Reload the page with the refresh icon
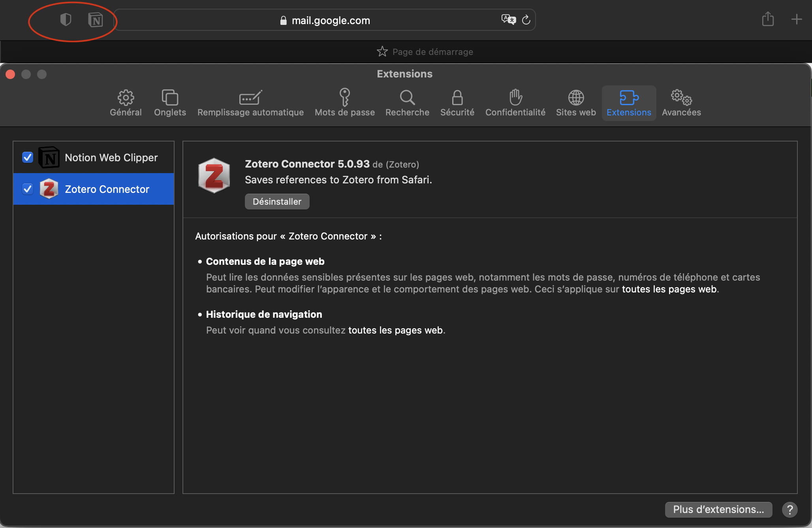812x528 pixels. [x=526, y=20]
